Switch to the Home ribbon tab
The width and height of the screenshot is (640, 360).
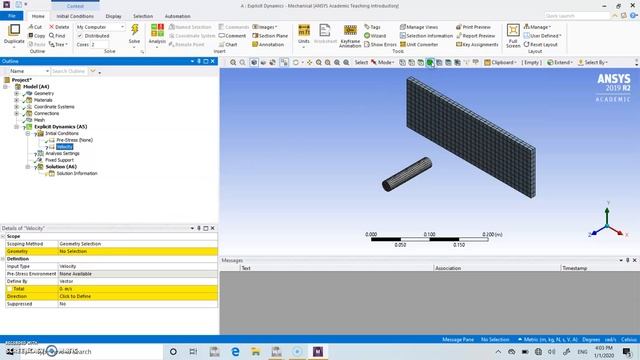click(x=38, y=16)
